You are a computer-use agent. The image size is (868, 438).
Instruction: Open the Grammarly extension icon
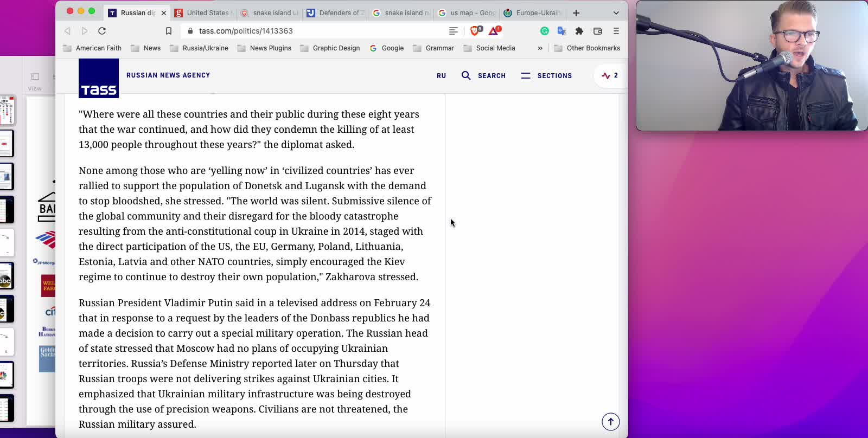pos(545,31)
